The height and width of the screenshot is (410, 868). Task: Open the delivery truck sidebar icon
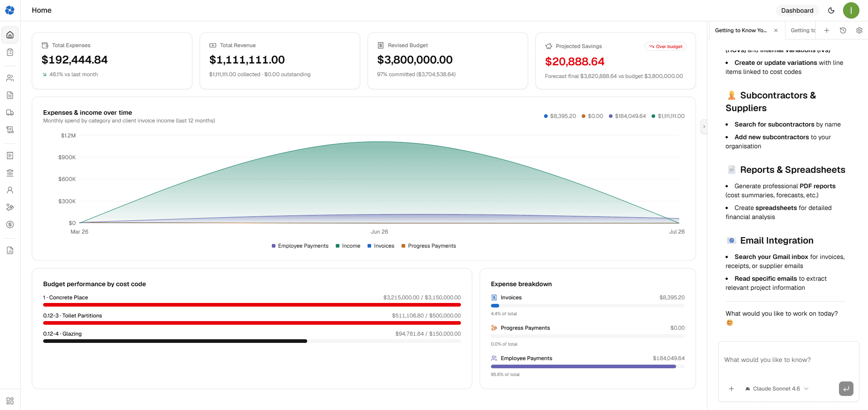click(10, 112)
